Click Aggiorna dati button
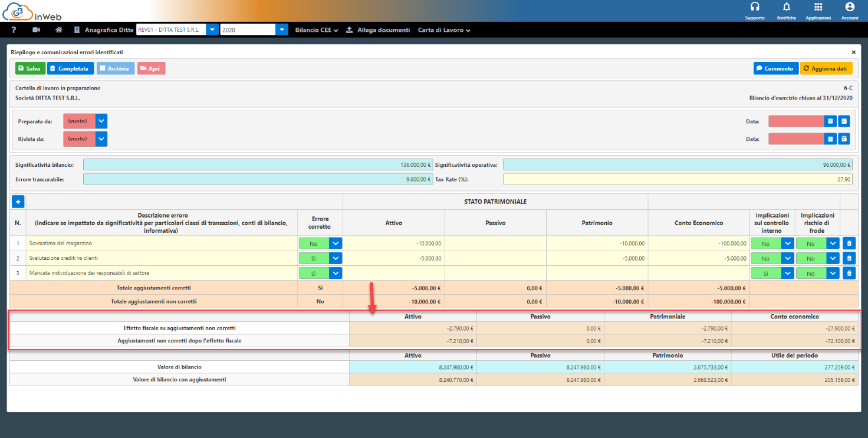 pos(826,68)
